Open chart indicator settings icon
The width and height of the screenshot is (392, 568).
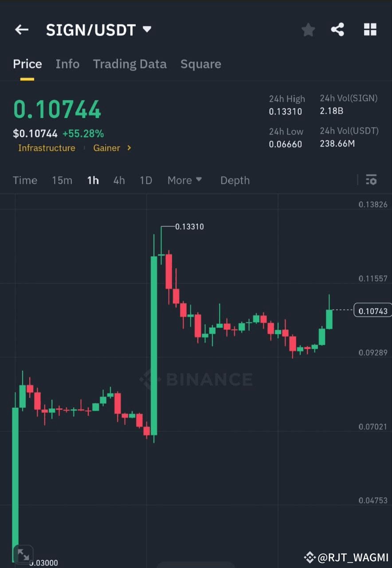click(372, 180)
